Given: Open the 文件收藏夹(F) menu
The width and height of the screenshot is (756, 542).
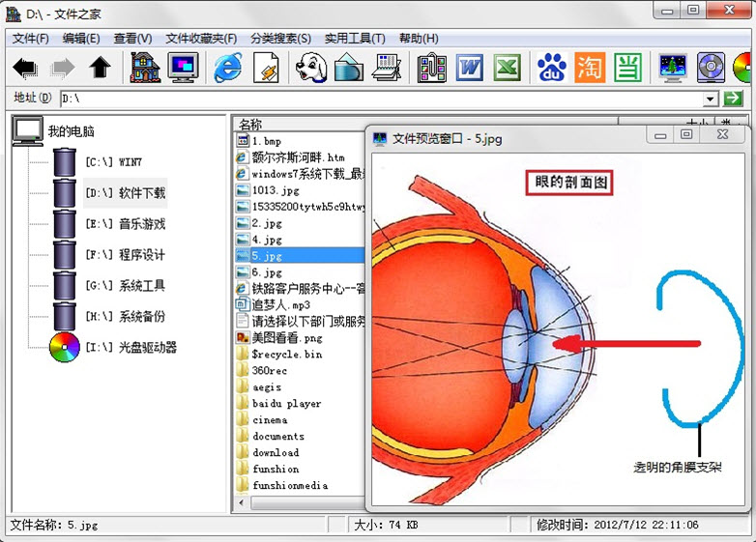Looking at the screenshot, I should coord(201,39).
